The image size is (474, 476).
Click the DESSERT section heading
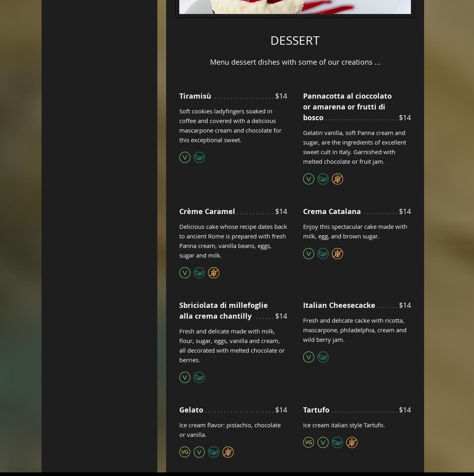[x=295, y=41]
